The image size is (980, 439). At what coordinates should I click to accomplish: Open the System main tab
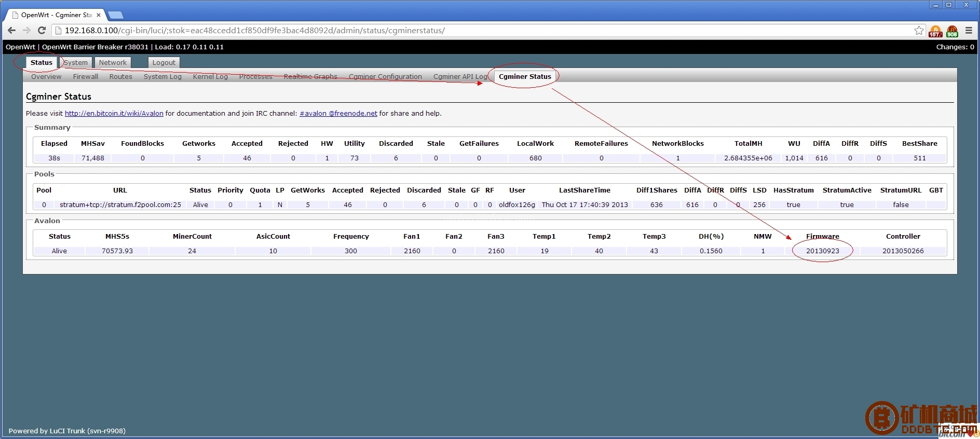tap(76, 62)
